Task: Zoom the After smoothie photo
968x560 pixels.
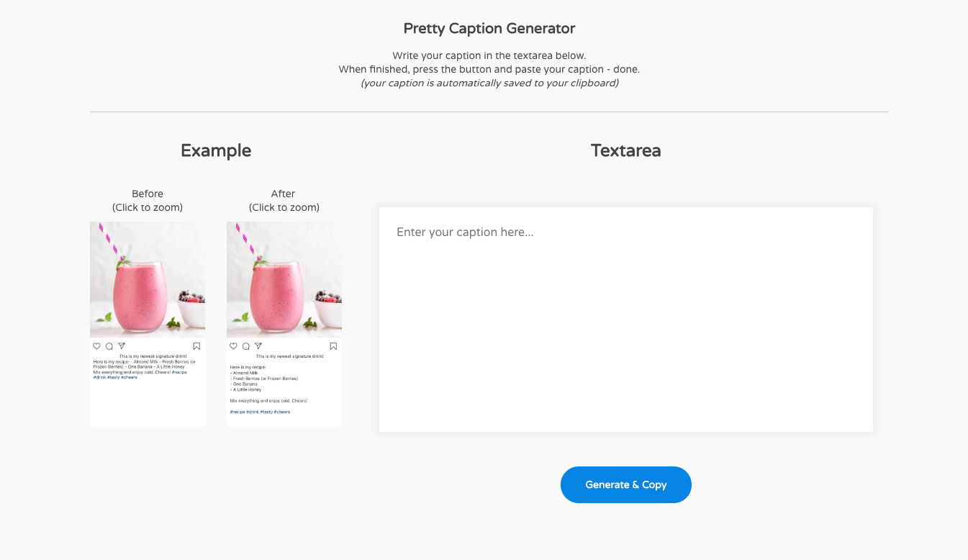Action: pos(284,280)
